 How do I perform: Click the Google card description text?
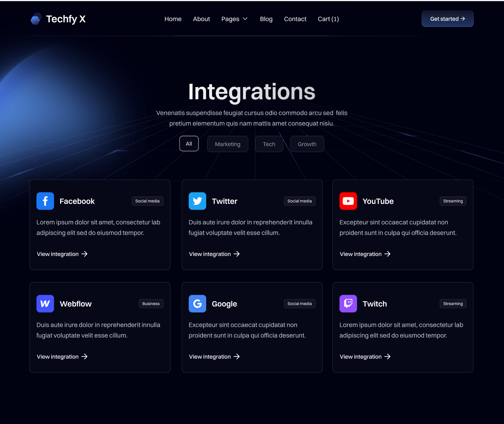[247, 330]
